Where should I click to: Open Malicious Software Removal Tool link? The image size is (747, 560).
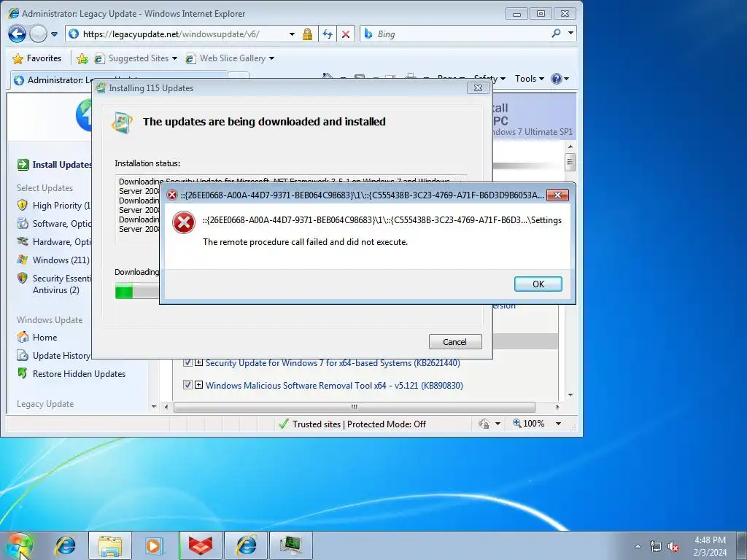pyautogui.click(x=334, y=385)
